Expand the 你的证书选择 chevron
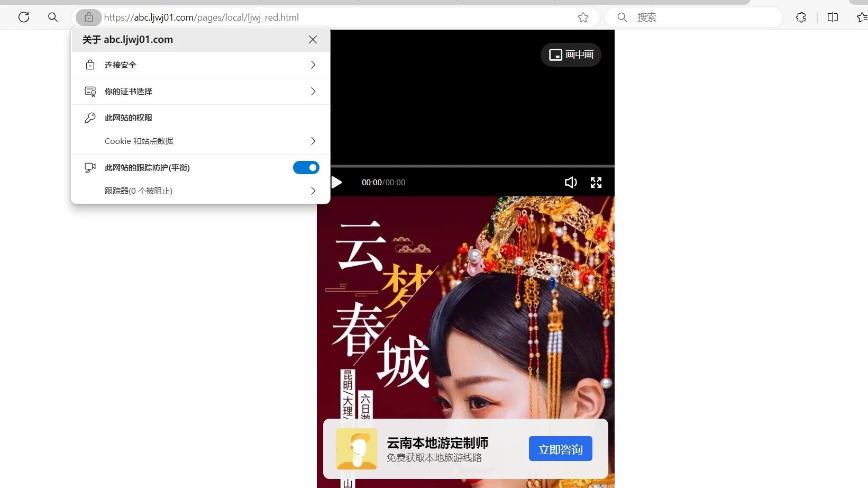Viewport: 868px width, 488px height. [313, 91]
